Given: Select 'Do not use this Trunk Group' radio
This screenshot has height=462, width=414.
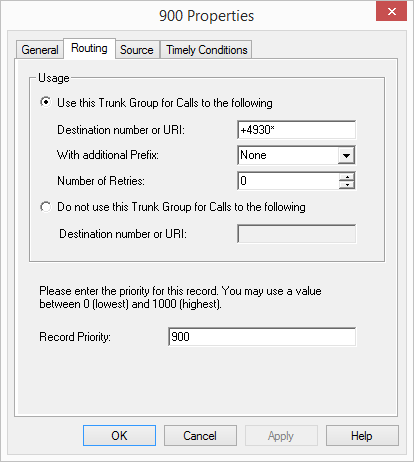Looking at the screenshot, I should coord(46,207).
